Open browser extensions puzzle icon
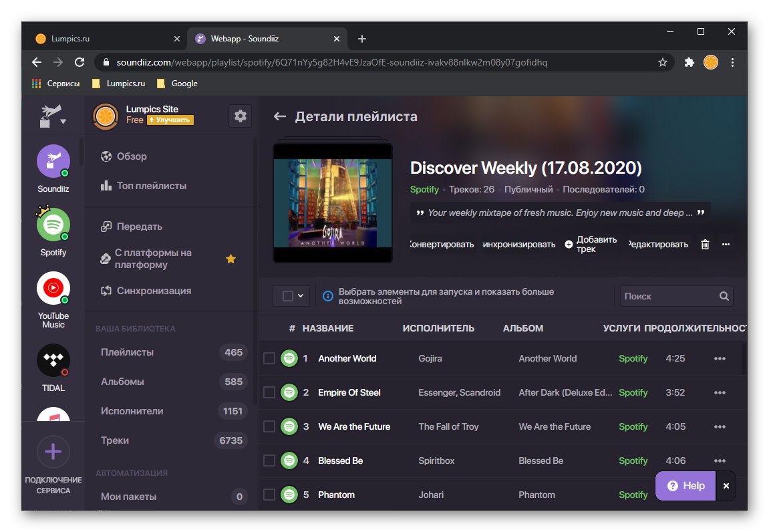 pyautogui.click(x=689, y=62)
